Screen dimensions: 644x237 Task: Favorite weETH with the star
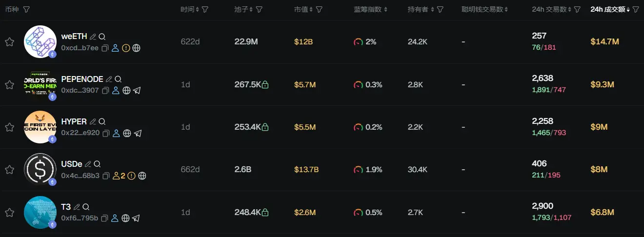[9, 42]
